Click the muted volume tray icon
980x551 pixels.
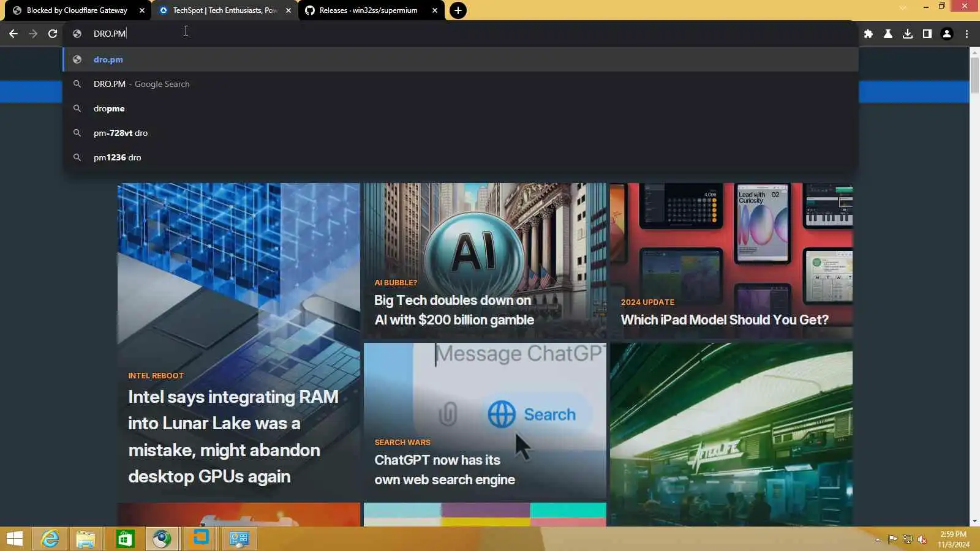click(922, 539)
